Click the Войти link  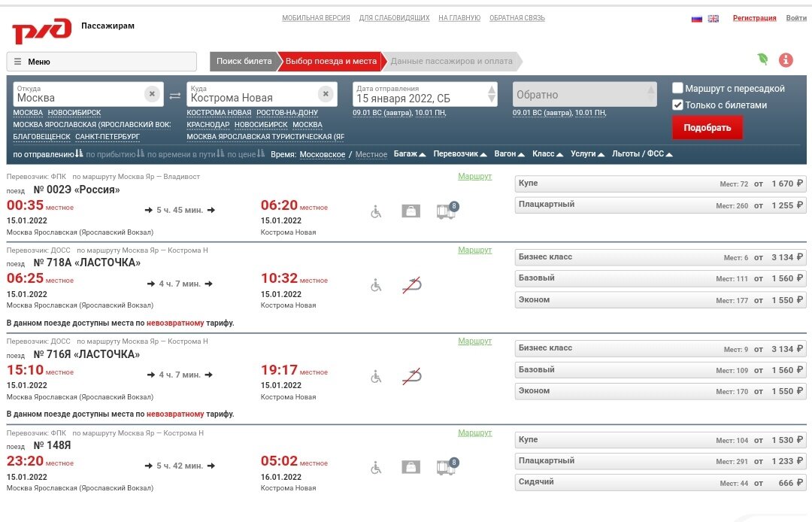[x=796, y=18]
